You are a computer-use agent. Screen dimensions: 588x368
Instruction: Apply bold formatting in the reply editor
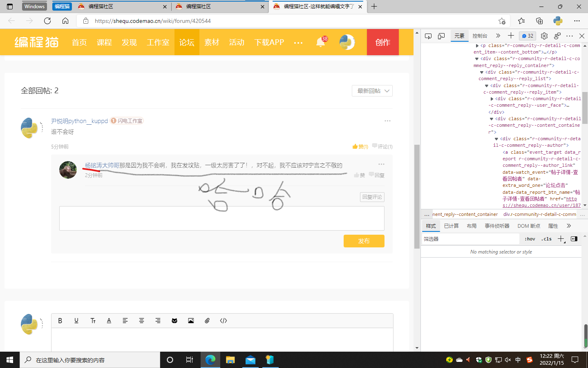coord(60,321)
